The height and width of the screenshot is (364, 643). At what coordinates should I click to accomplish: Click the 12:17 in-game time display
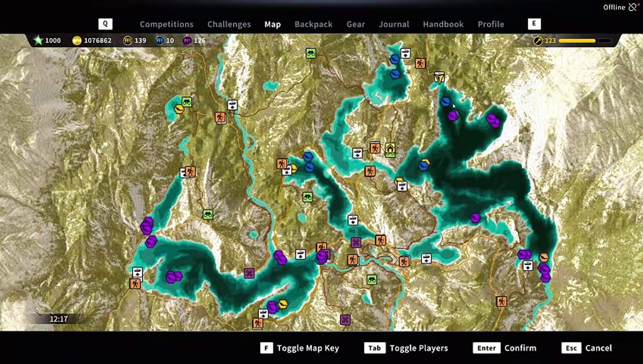(x=59, y=319)
